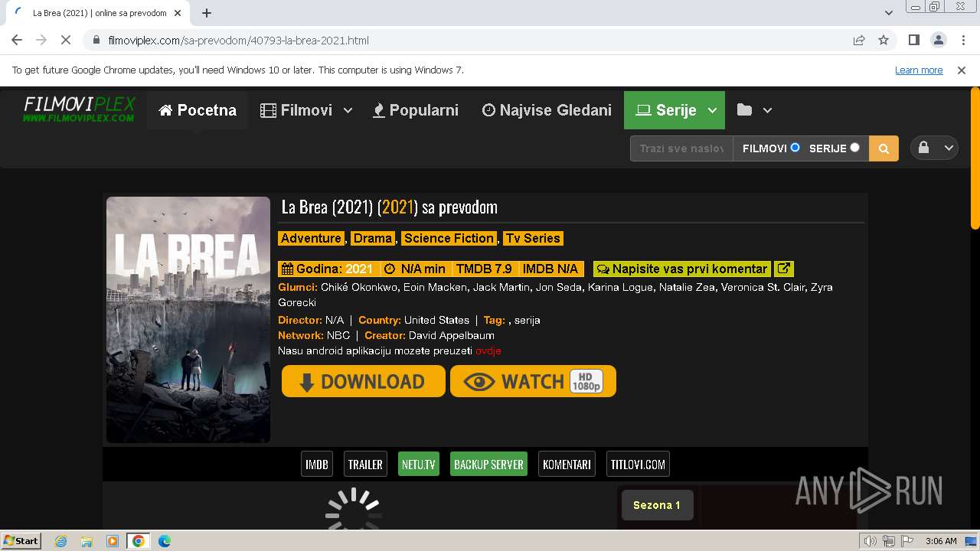Click the volume speaker tray icon
Image resolution: width=980 pixels, height=551 pixels.
click(870, 541)
